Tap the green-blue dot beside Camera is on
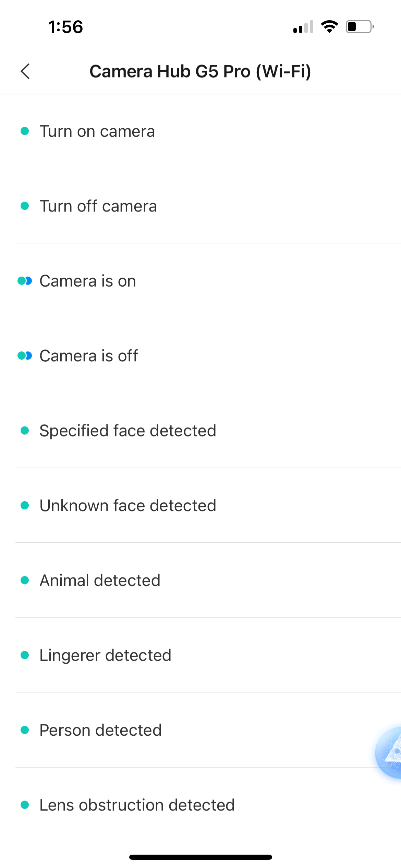The height and width of the screenshot is (868, 401). pos(25,281)
